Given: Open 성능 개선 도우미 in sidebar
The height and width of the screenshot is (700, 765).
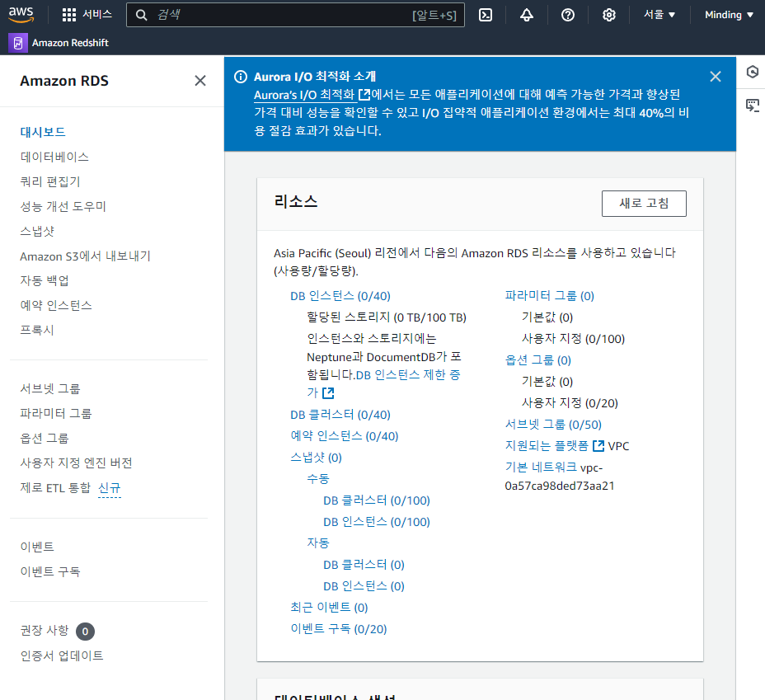Looking at the screenshot, I should point(63,206).
